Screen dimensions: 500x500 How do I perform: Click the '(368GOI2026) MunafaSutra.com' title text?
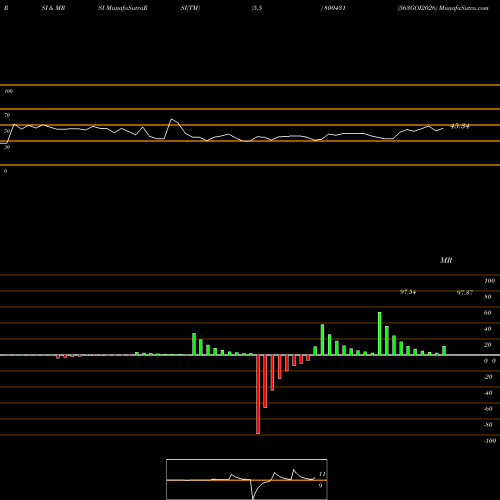coord(443,8)
